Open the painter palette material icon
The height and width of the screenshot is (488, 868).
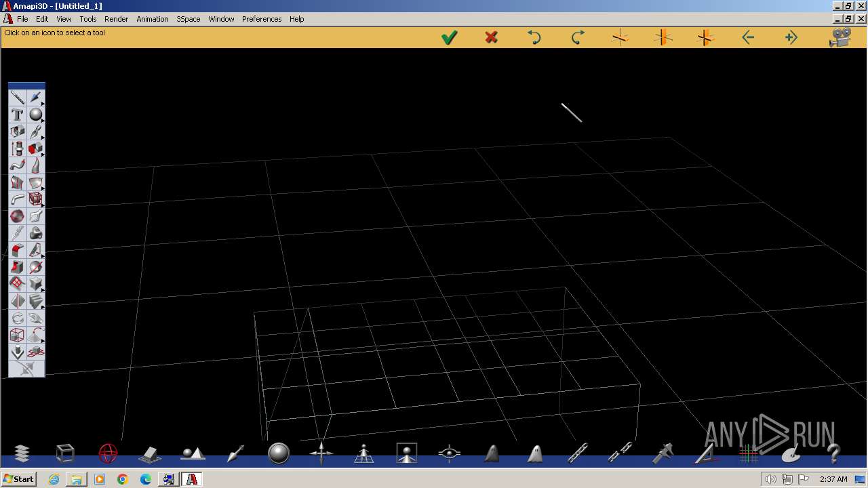tap(791, 453)
